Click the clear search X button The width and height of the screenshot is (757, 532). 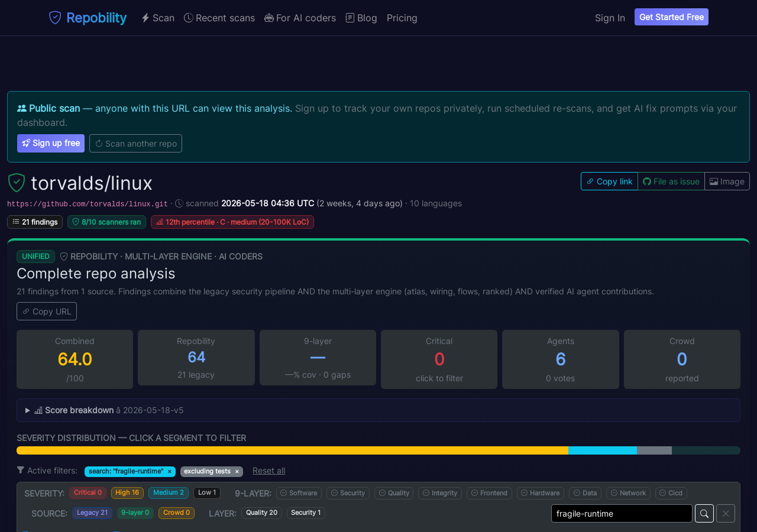726,514
